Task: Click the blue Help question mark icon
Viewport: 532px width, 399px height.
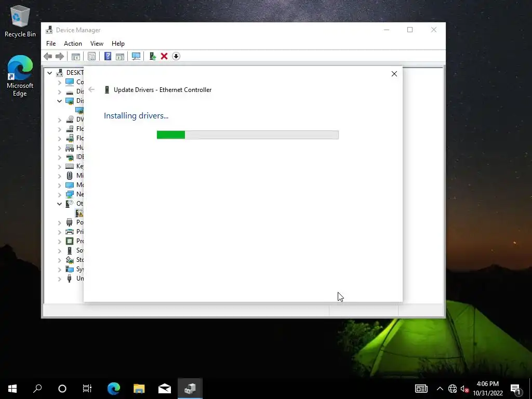Action: (108, 56)
